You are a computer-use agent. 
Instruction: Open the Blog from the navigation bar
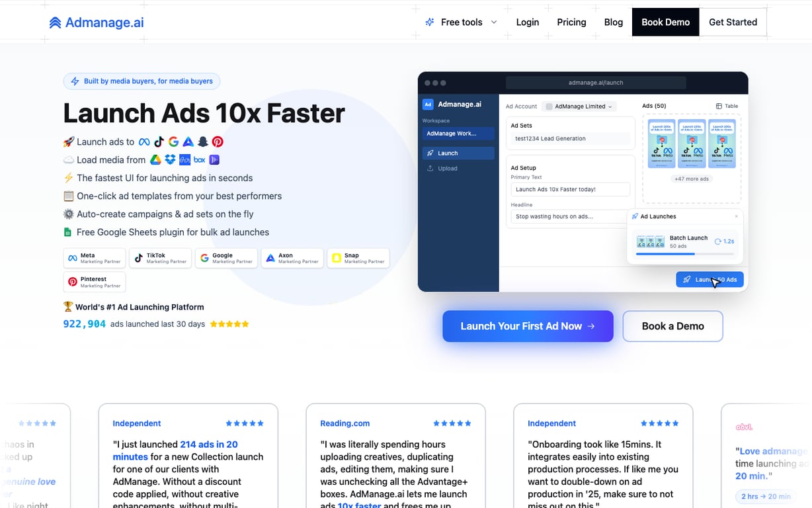613,22
